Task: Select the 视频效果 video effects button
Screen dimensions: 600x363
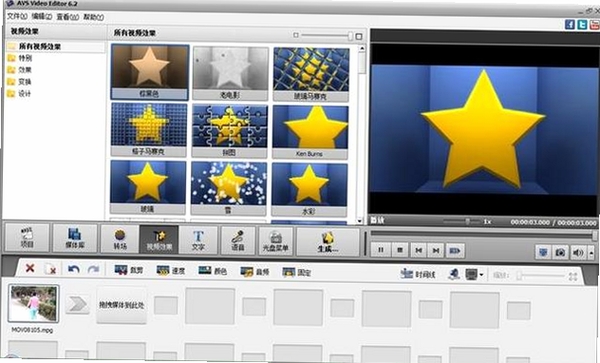Action: click(159, 239)
